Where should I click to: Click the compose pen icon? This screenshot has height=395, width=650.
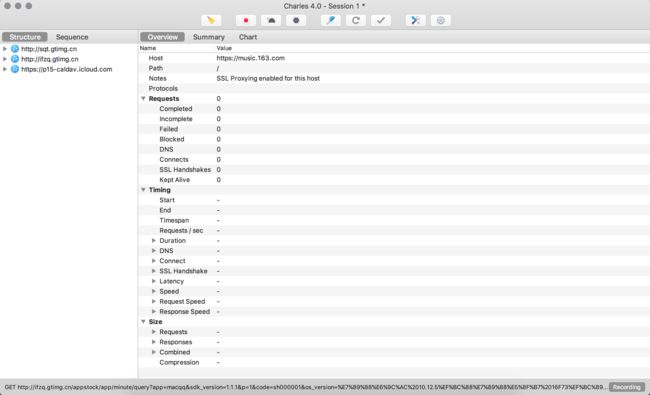point(331,20)
